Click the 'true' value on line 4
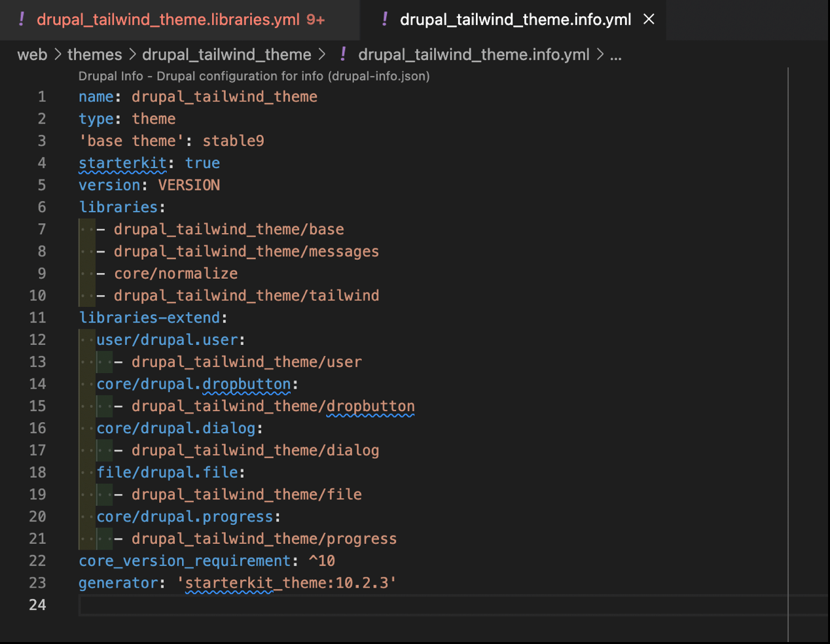 click(x=202, y=163)
